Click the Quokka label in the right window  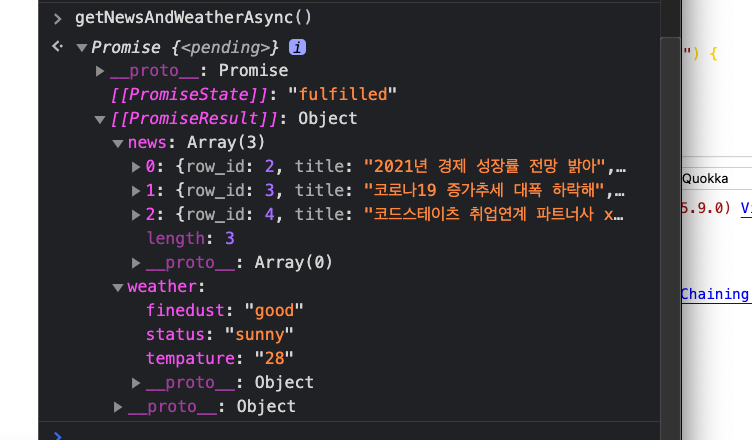click(705, 178)
